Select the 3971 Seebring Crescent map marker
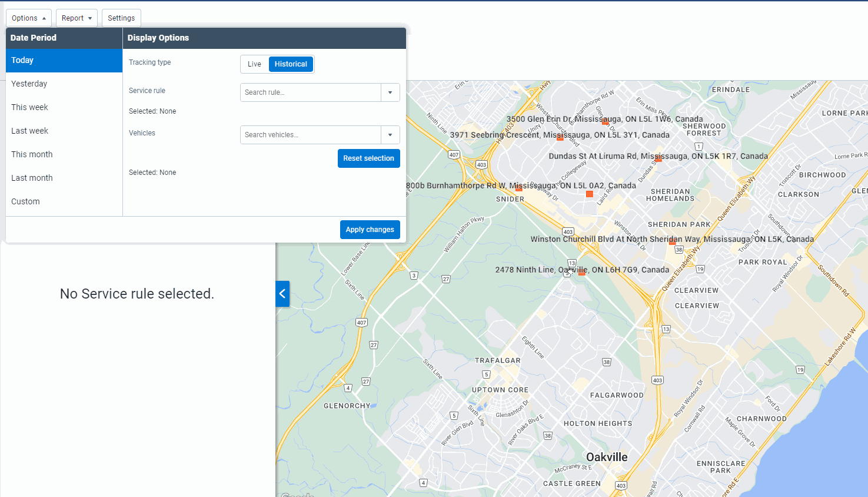The image size is (868, 497). (x=560, y=138)
